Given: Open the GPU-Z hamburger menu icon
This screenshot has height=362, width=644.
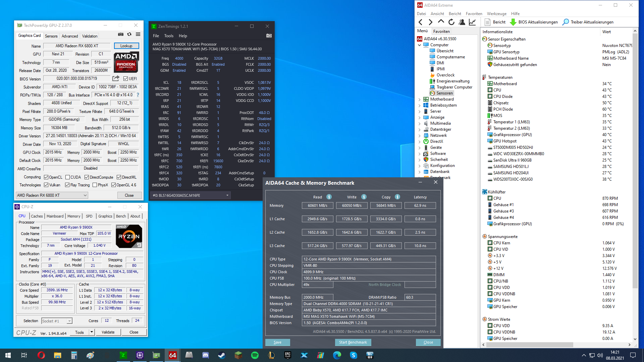Looking at the screenshot, I should pyautogui.click(x=138, y=35).
